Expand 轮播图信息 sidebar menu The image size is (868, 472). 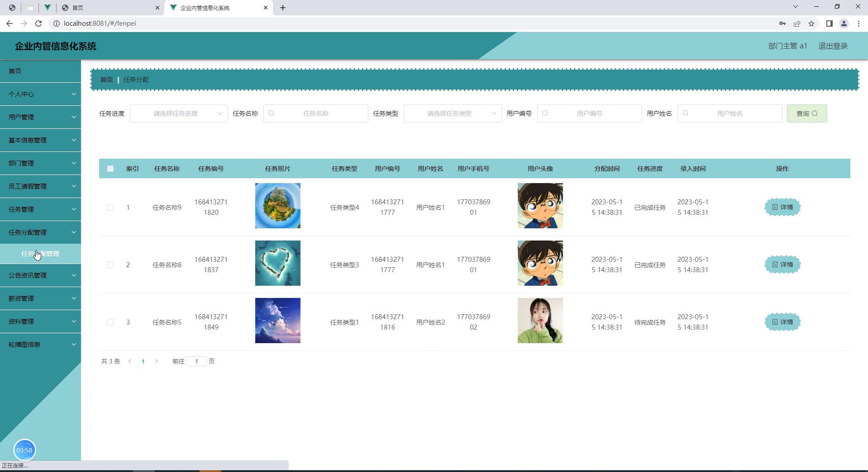[x=40, y=345]
